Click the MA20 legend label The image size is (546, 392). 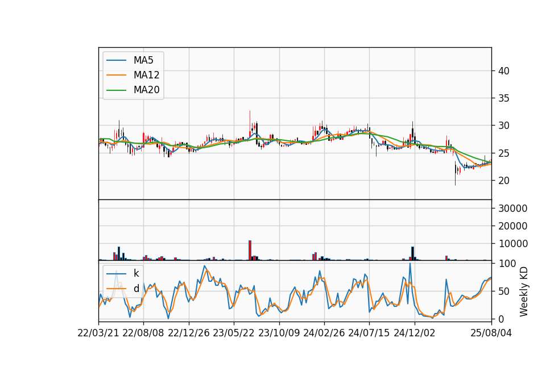(146, 90)
